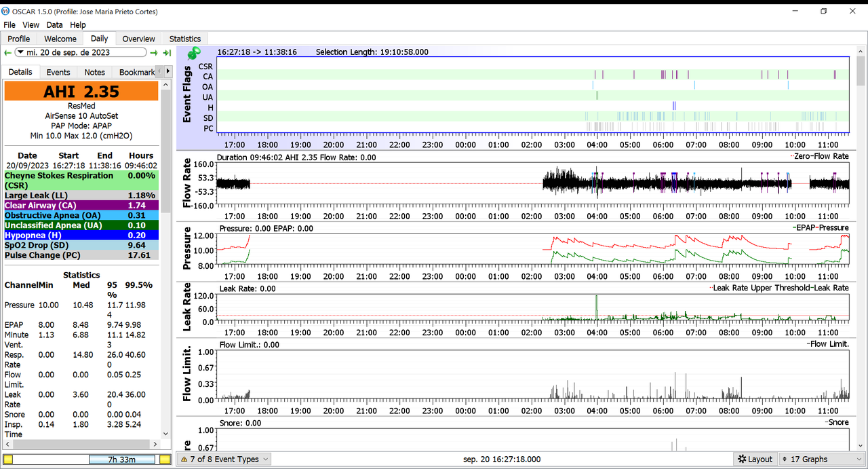
Task: Click the Obstructive Apnea (OA) row
Action: tap(81, 215)
